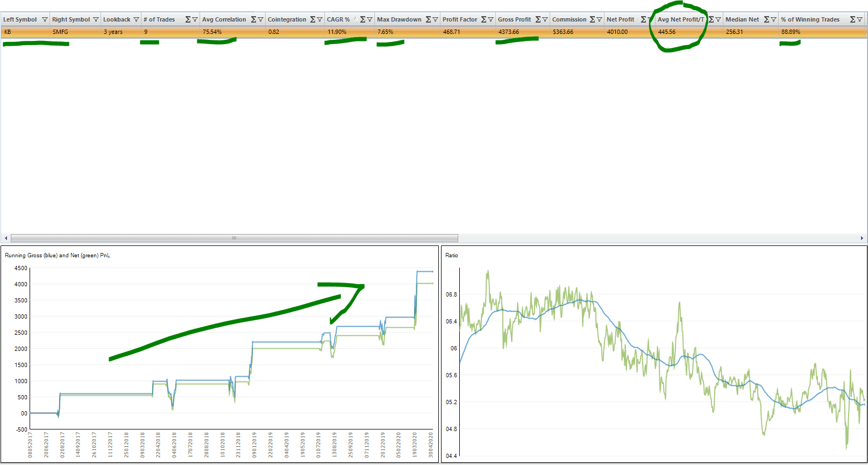868x465 pixels.
Task: Sort by the Net Profit header
Action: 621,19
